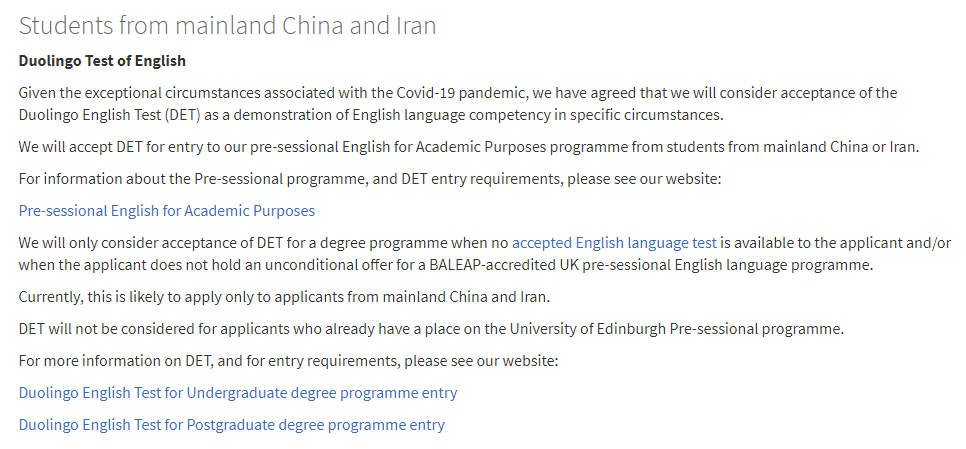Click the sentence starting 'We will accept DET'
Screen dimensions: 966x449
tap(469, 148)
